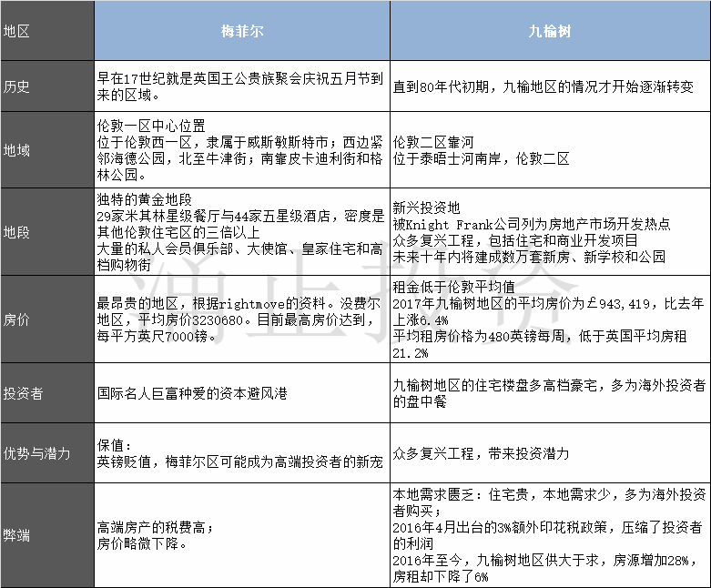
Task: Select the cell starting '早在17世纪就是英国王公贵族'
Action: click(x=242, y=86)
